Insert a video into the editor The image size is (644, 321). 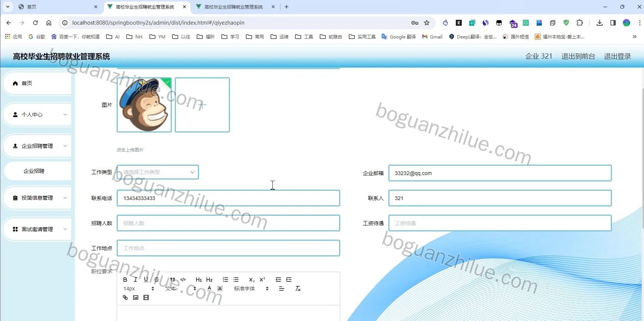146,297
